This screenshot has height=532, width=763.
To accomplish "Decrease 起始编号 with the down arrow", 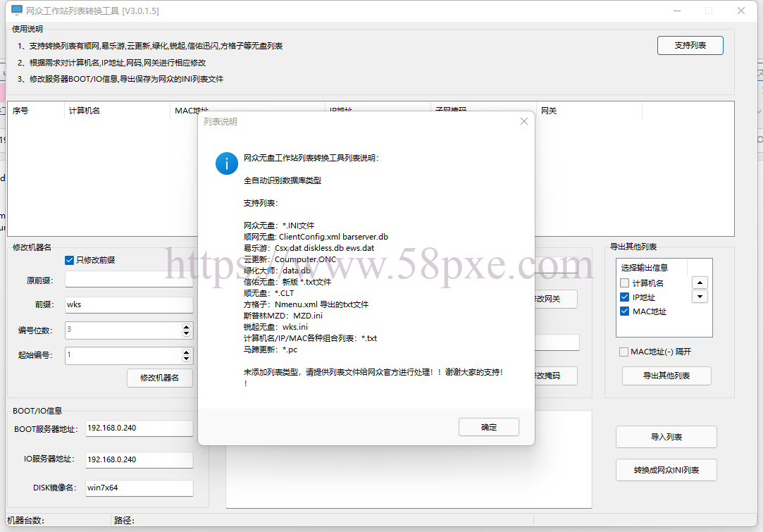I will [x=186, y=359].
